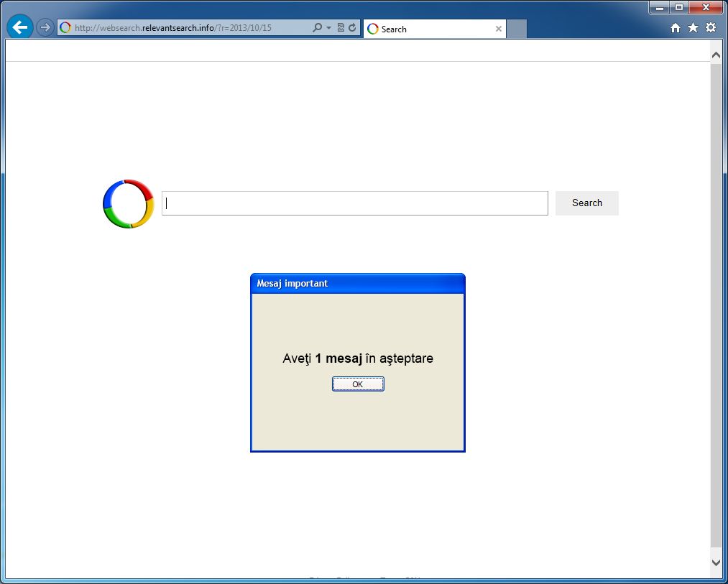
Task: Click the Mesaj important dialog title bar
Action: 357,284
